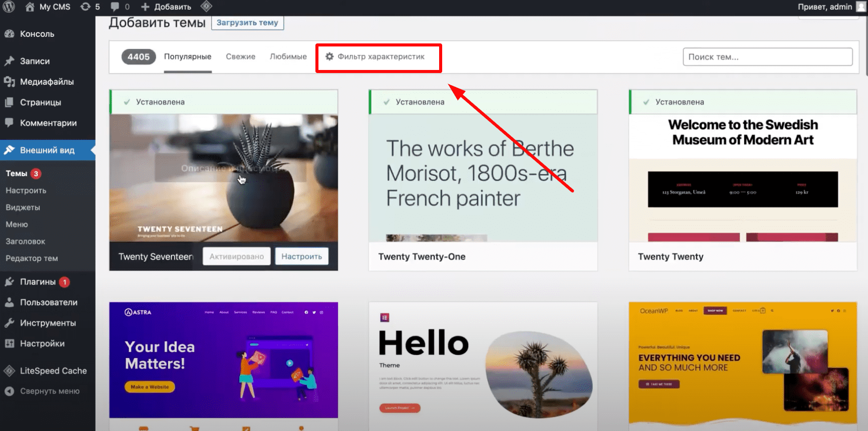This screenshot has width=868, height=431.
Task: Open the Темы submenu item
Action: pos(16,174)
